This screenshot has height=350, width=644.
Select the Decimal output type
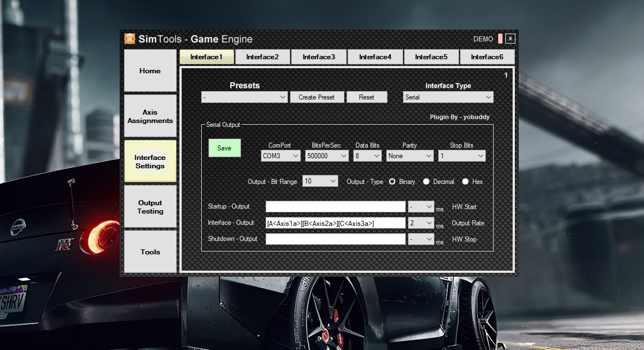tap(427, 182)
